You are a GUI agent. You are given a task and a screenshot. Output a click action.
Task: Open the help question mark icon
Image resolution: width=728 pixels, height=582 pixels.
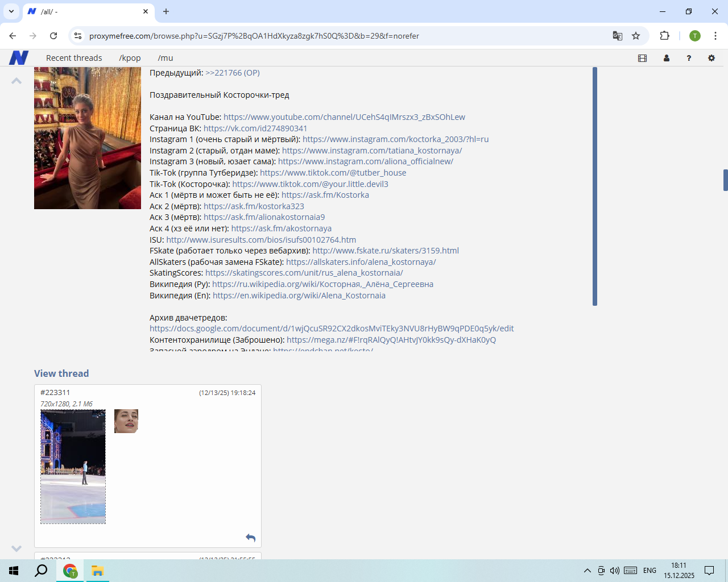[x=689, y=58]
